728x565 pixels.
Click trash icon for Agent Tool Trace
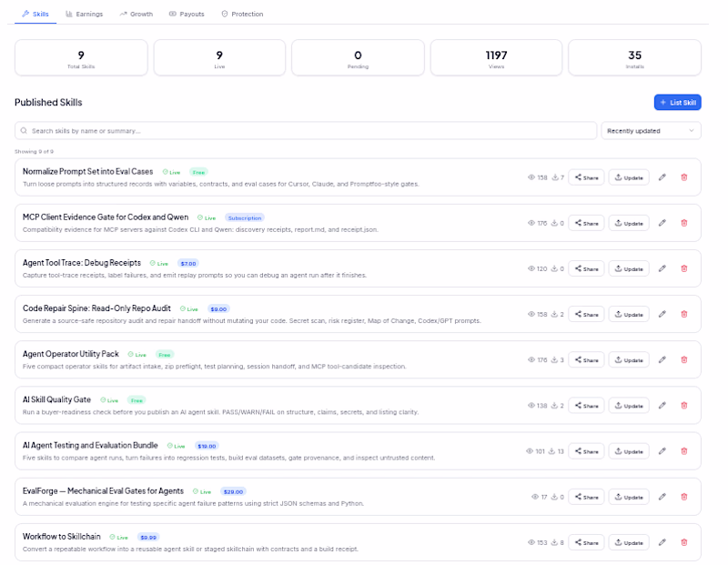click(x=684, y=268)
